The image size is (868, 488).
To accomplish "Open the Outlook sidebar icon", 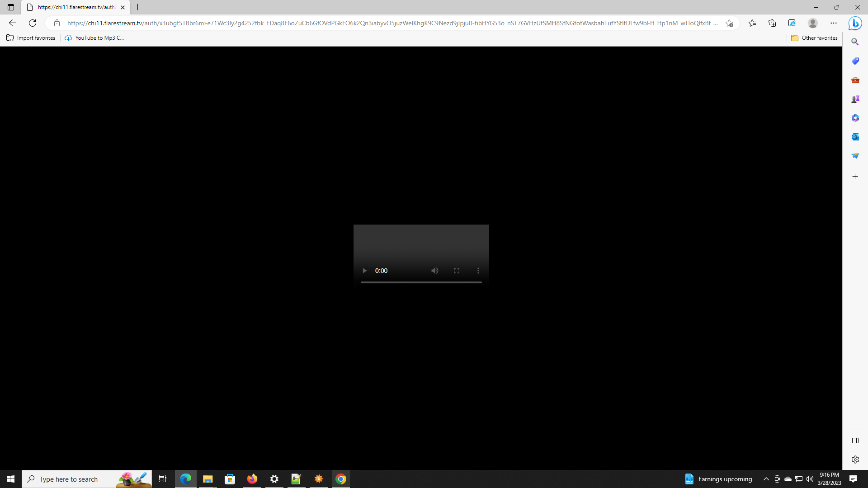I will (x=855, y=137).
